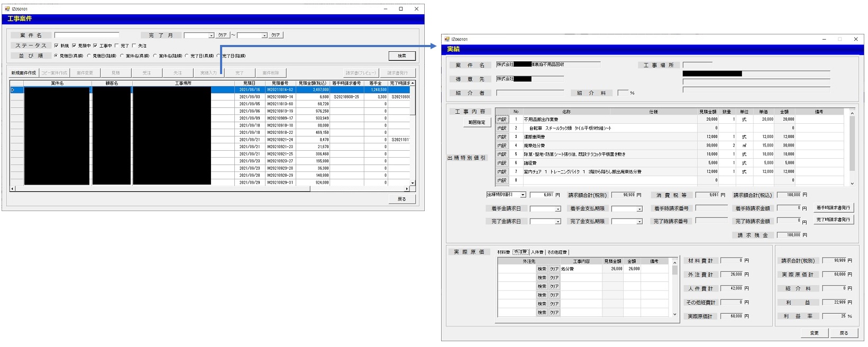Click the second クリア button after the tilde

(276, 35)
